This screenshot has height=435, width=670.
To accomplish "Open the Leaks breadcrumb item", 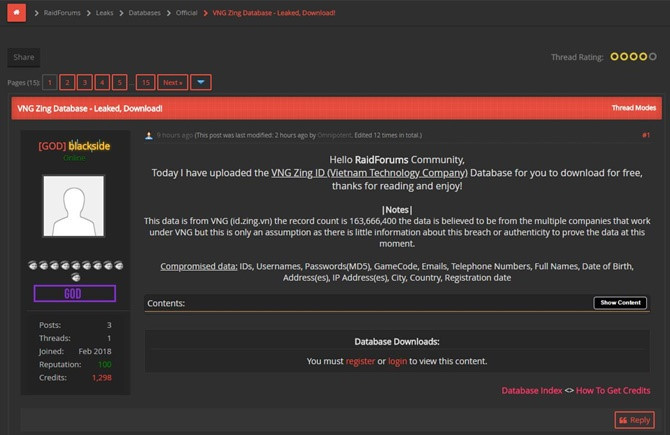I will pos(107,13).
